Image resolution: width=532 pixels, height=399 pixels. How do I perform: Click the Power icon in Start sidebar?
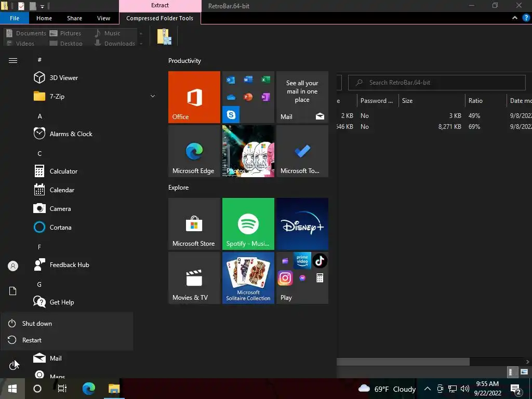coord(12,365)
